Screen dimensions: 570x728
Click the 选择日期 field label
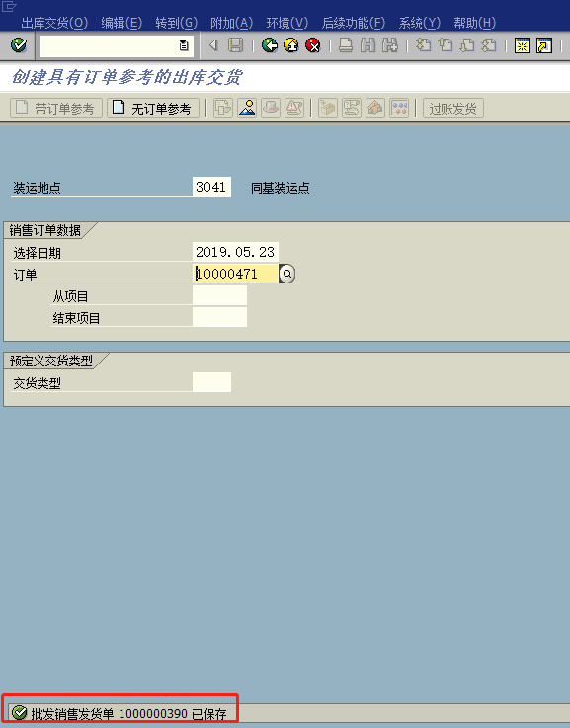38,253
